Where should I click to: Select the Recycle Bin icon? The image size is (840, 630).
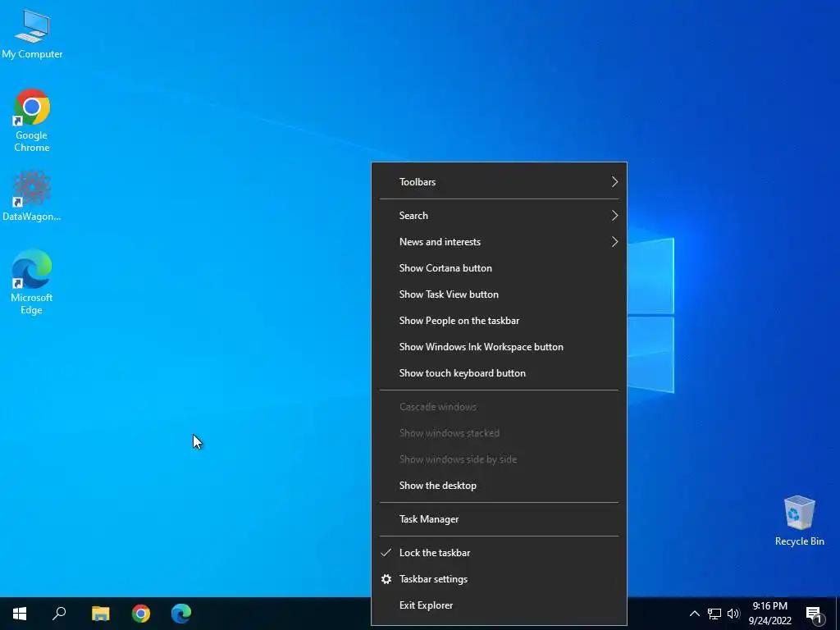[x=799, y=521]
